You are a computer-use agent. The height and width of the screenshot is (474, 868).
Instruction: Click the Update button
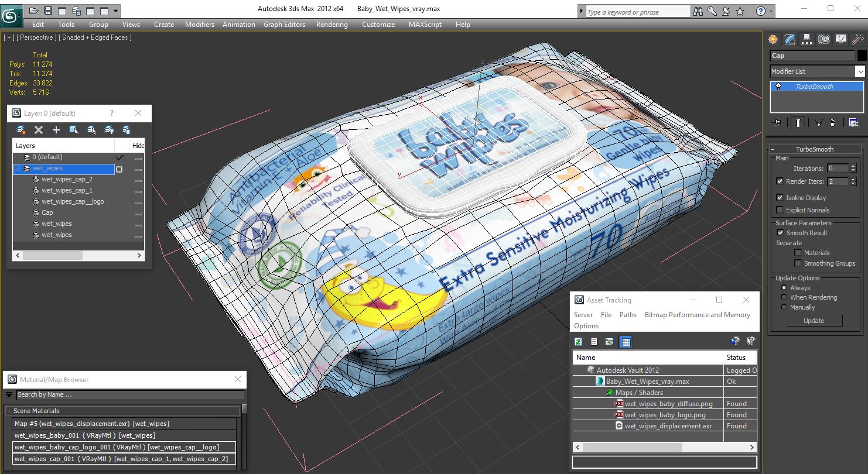814,321
